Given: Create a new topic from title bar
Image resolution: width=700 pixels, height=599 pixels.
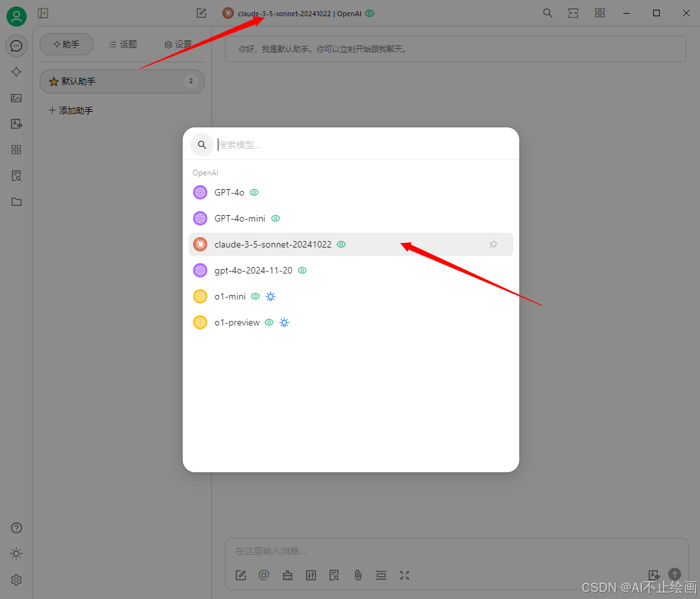Looking at the screenshot, I should 201,14.
